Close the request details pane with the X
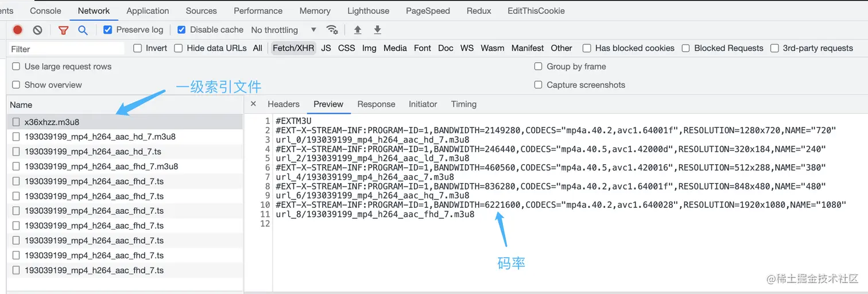This screenshot has width=868, height=294. 253,104
